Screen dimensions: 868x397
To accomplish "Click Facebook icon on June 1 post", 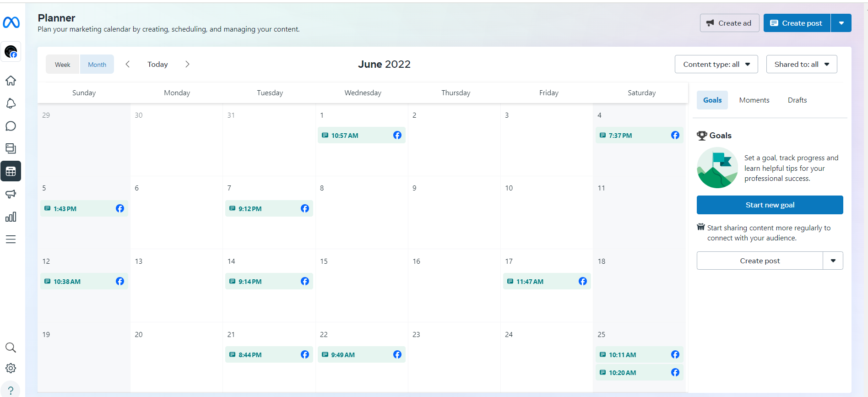I will [x=397, y=135].
